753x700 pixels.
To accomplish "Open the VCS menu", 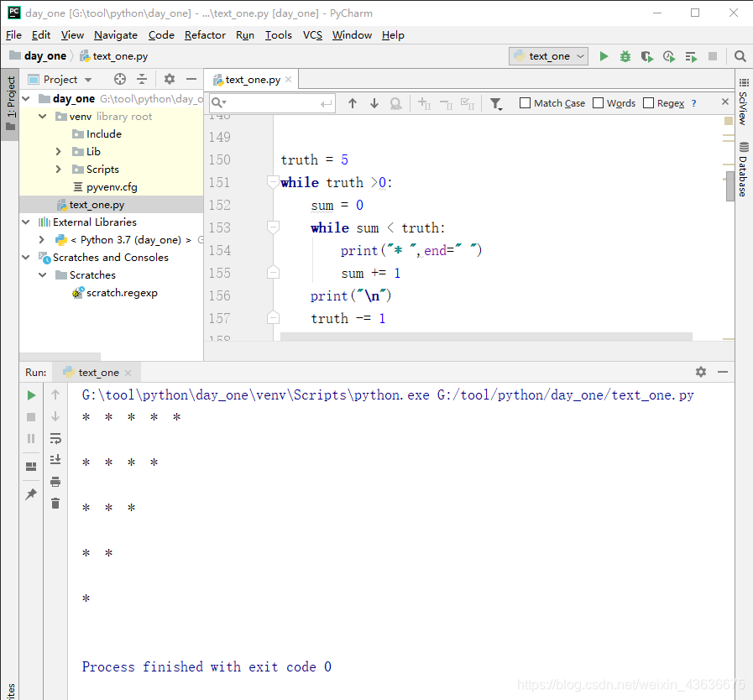I will 312,35.
